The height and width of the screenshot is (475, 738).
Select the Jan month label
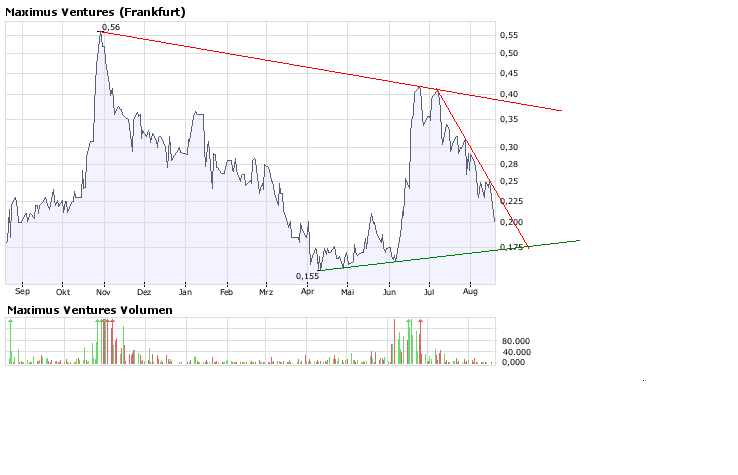click(x=185, y=292)
